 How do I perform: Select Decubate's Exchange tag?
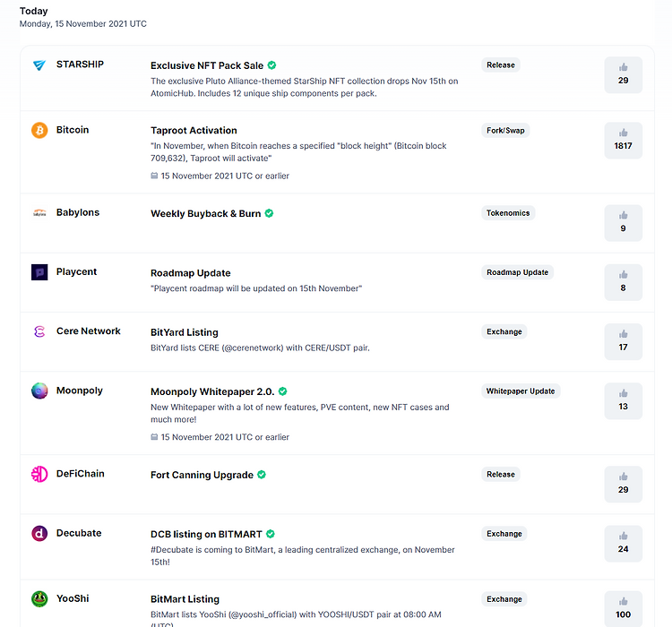click(x=504, y=534)
